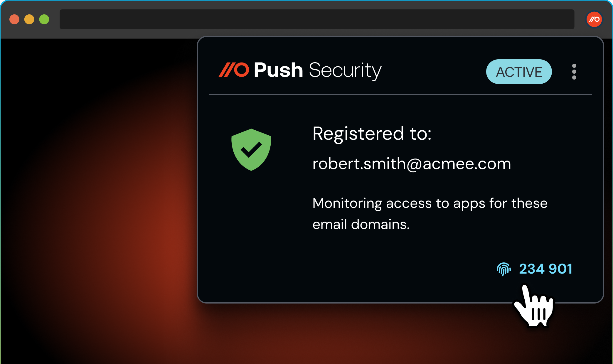The width and height of the screenshot is (613, 364).
Task: Click the 234 901 identifier code
Action: [x=545, y=269]
